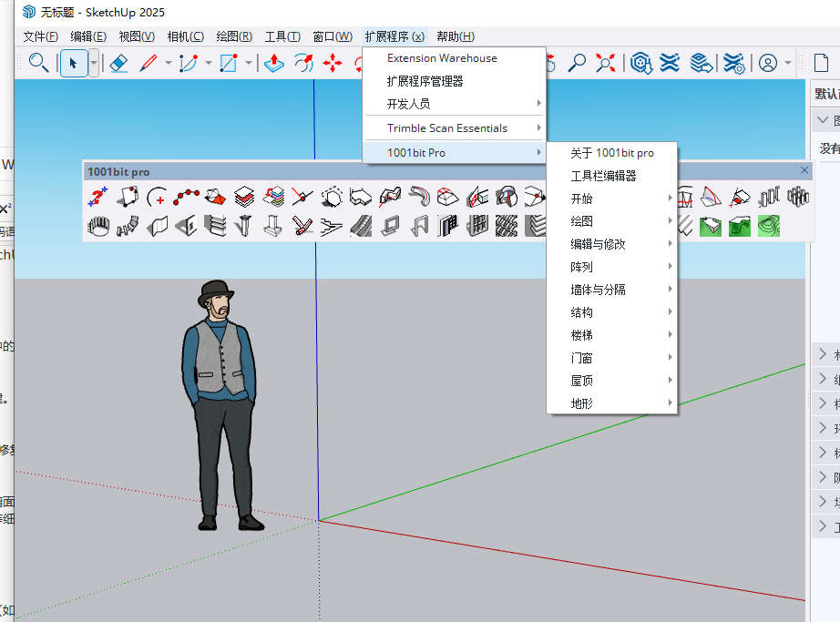This screenshot has width=840, height=622.
Task: Open 视图(V) menu
Action: click(x=137, y=36)
